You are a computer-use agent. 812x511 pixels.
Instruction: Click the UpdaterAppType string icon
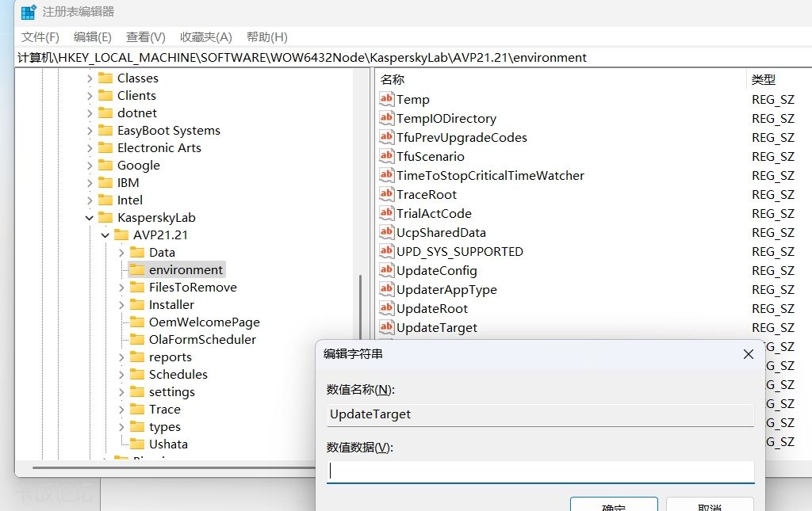coord(386,289)
